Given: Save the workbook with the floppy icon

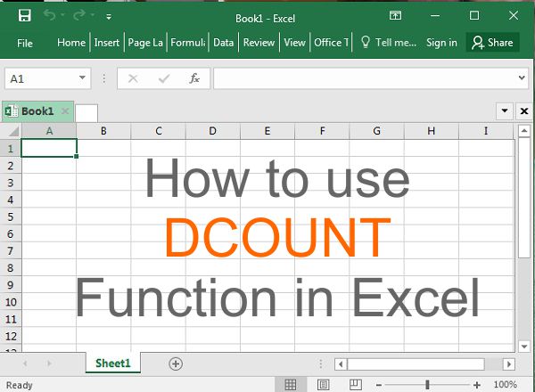Looking at the screenshot, I should coord(25,15).
